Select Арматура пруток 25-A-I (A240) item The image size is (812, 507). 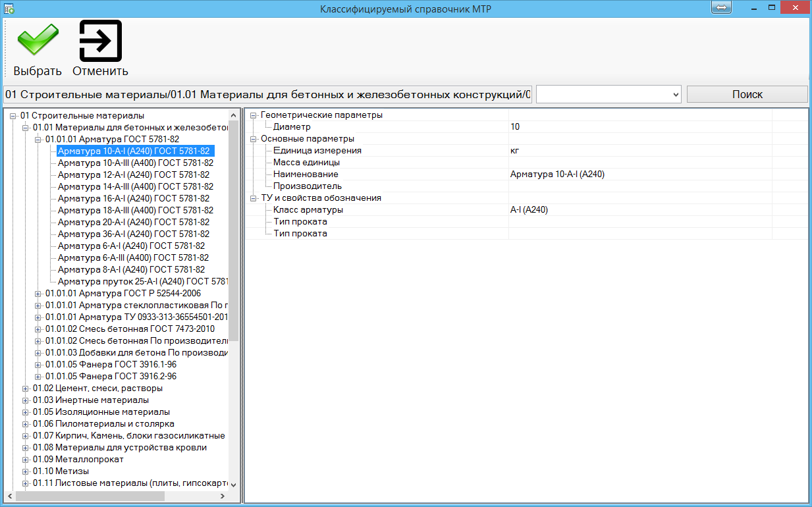coord(143,281)
